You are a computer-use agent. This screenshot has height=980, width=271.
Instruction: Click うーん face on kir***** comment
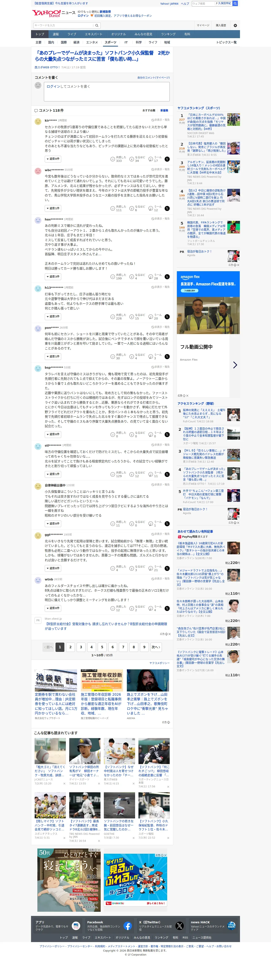point(150,159)
